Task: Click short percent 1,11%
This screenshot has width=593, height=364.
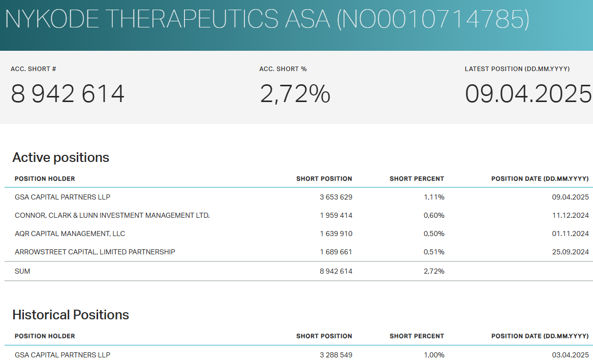Action: (434, 197)
